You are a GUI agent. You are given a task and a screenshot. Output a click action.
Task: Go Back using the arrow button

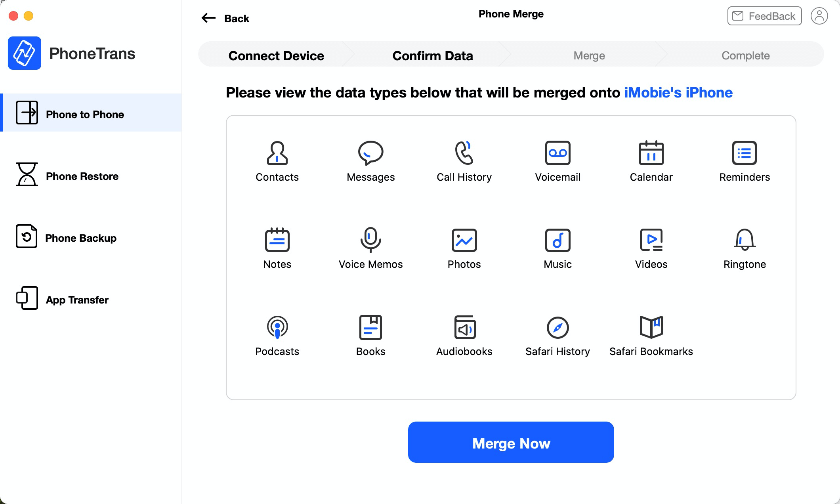(225, 18)
